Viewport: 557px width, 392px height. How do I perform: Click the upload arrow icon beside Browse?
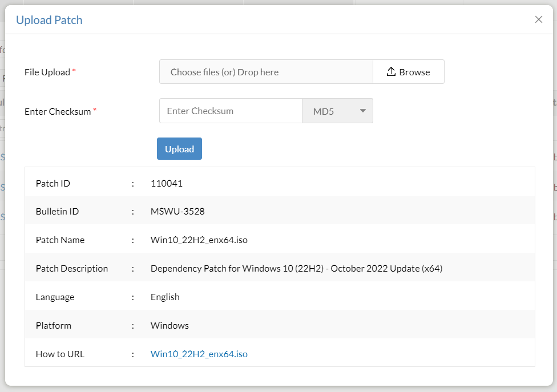[391, 72]
